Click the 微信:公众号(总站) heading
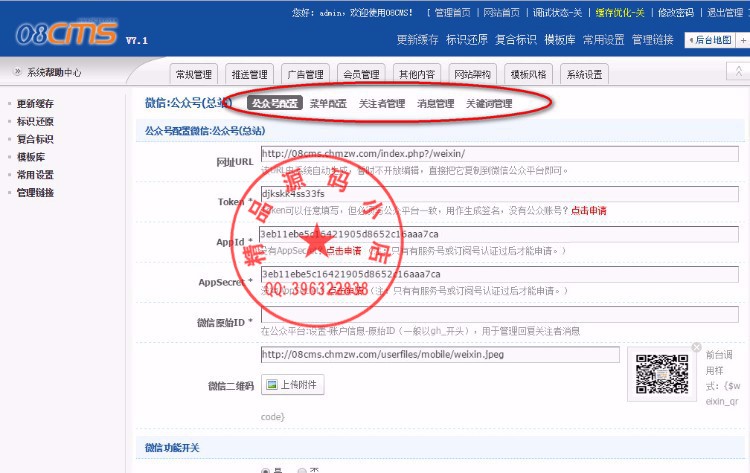Screen dimensions: 750x473 [188, 103]
